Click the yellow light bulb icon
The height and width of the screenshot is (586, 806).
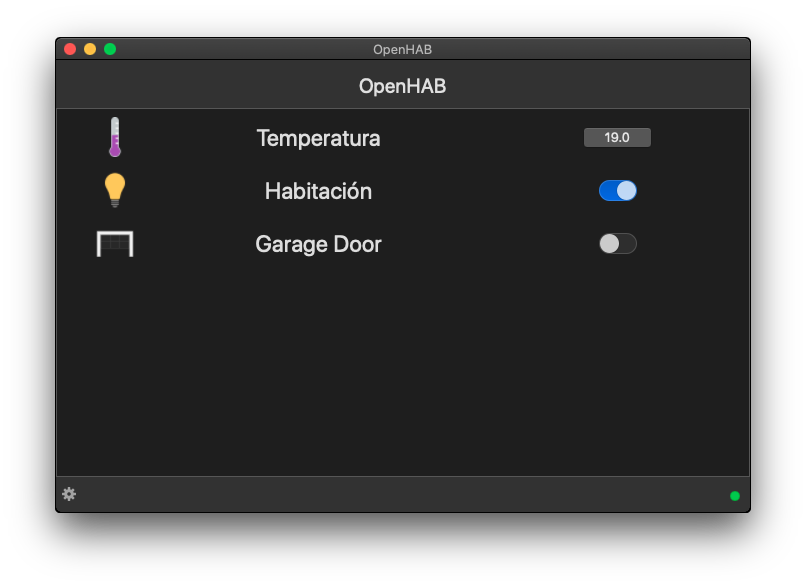[115, 190]
